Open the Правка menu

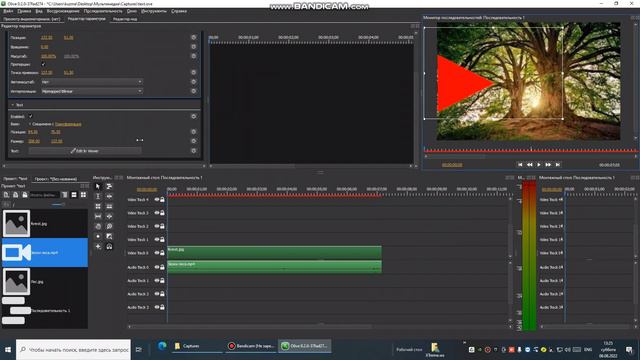tap(24, 11)
